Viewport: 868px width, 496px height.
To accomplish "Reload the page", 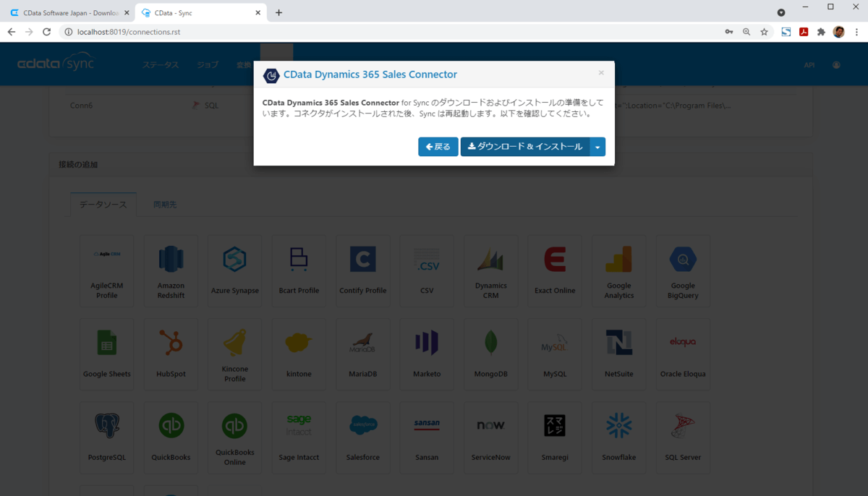I will pyautogui.click(x=47, y=32).
